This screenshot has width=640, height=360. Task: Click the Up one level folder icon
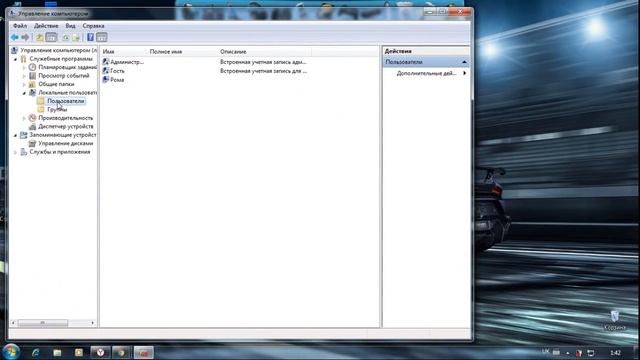40,38
